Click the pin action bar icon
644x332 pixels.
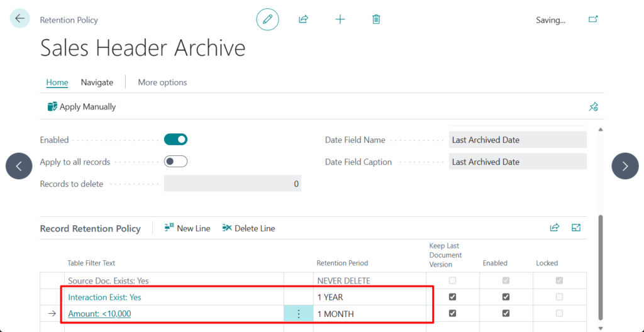point(593,107)
